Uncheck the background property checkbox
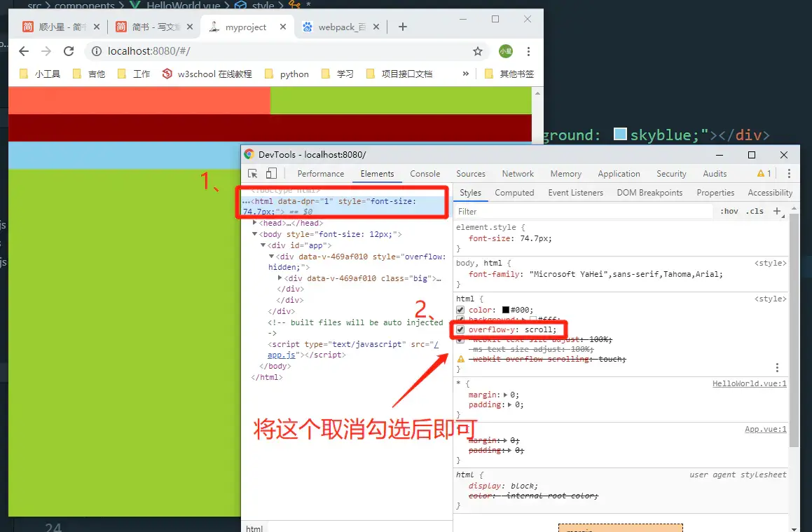The image size is (812, 532). [x=460, y=319]
